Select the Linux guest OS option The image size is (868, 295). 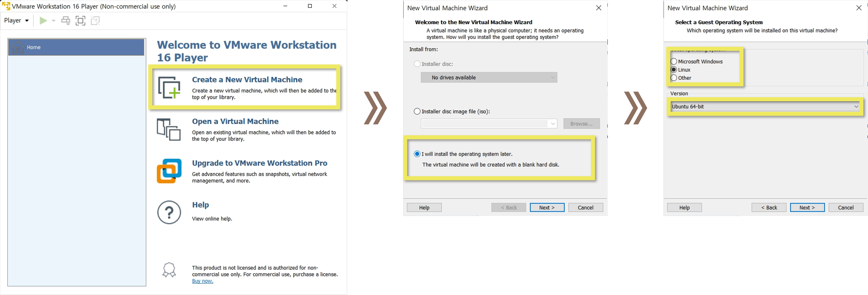click(674, 70)
